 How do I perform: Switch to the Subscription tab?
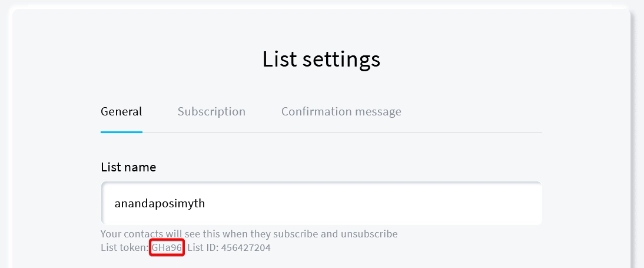(211, 112)
